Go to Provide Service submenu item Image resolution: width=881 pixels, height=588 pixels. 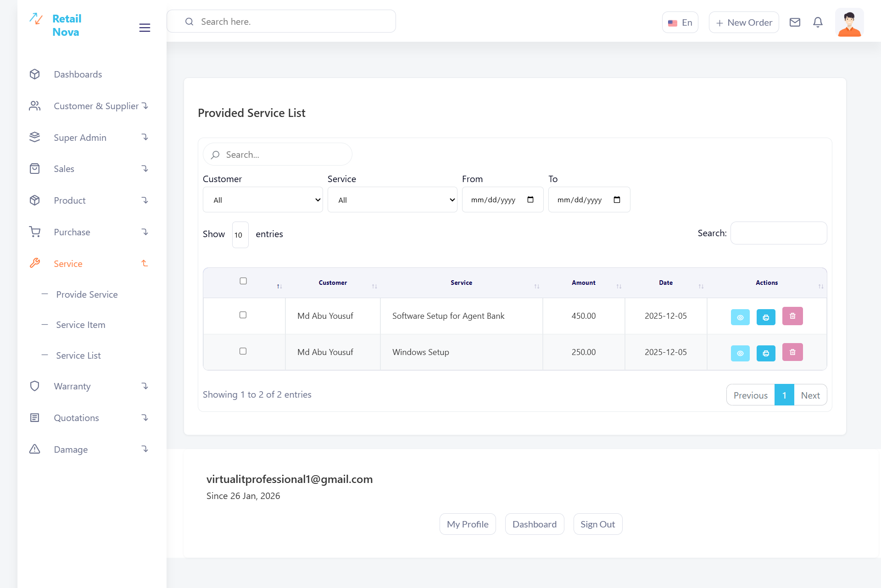87,294
